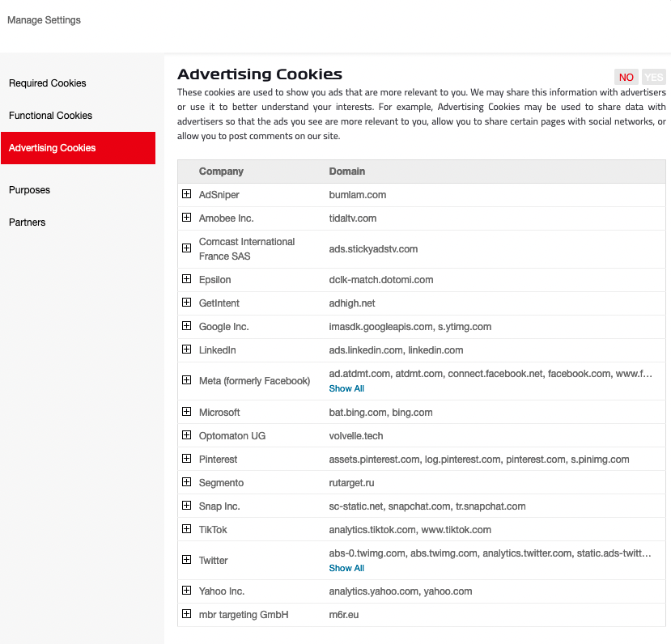Expand the AdSniper company row

pos(186,194)
